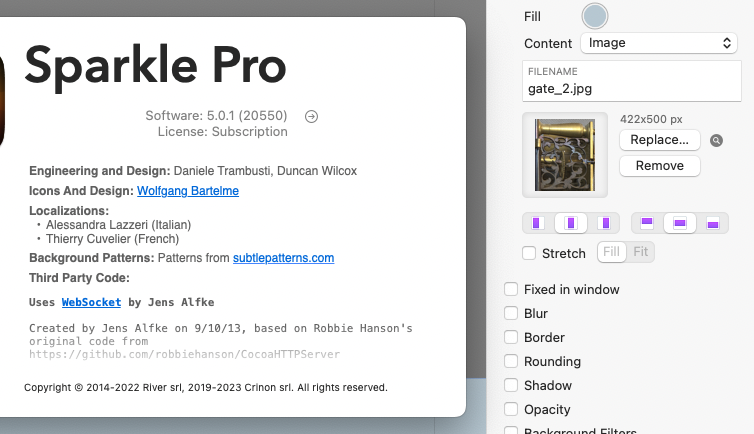Open the Wolfgang Bartelme link
754x434 pixels.
coord(188,191)
